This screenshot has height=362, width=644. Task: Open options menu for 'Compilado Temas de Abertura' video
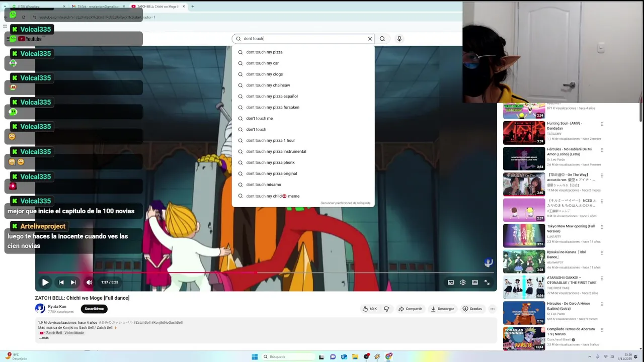(x=602, y=330)
